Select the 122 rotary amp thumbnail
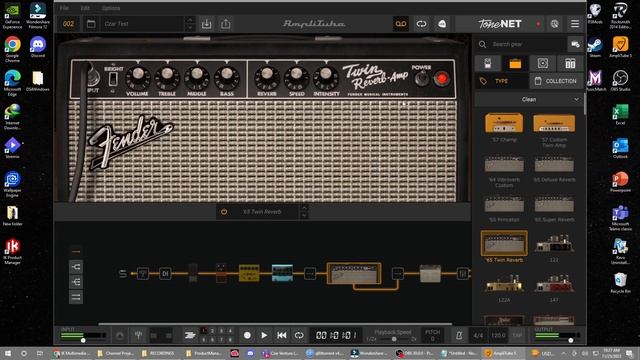 pos(554,243)
